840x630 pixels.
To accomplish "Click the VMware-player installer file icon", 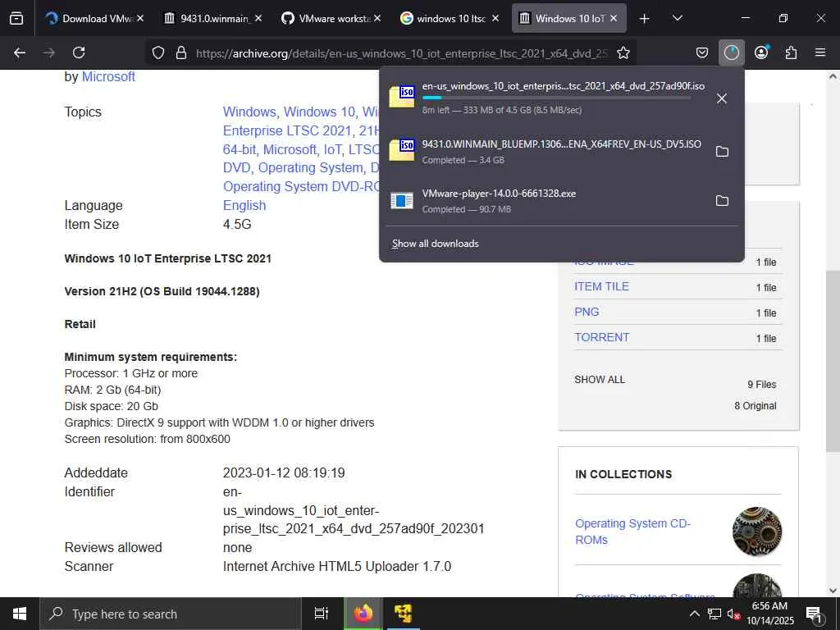I will point(402,201).
